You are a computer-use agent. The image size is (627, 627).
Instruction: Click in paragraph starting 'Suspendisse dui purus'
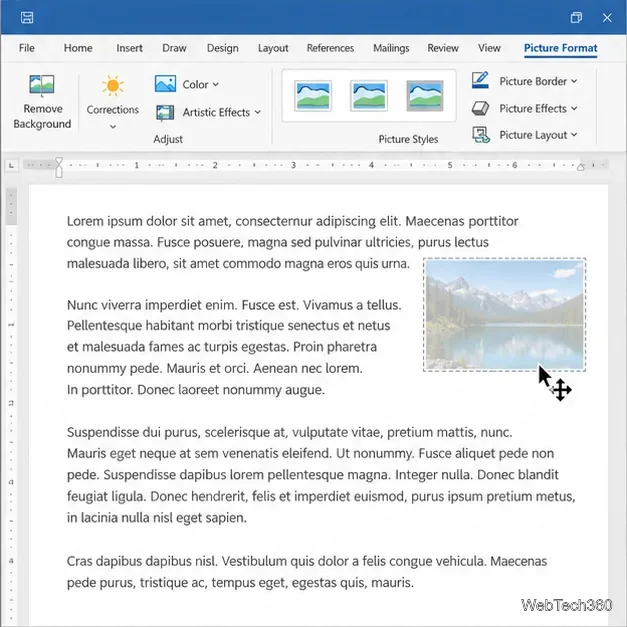click(321, 475)
